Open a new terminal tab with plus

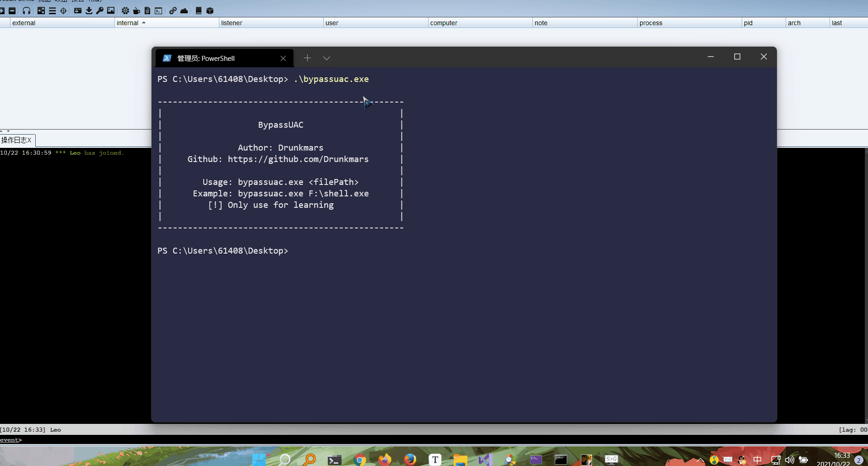pos(307,58)
